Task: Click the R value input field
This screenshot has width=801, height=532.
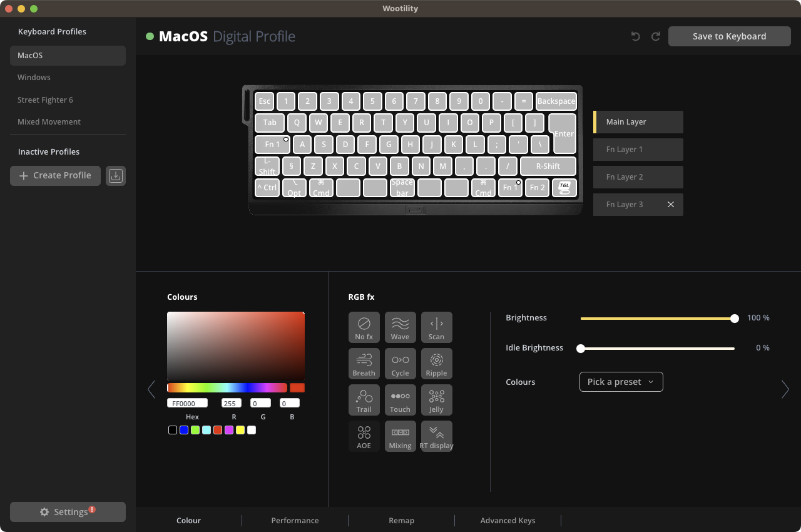Action: tap(232, 404)
